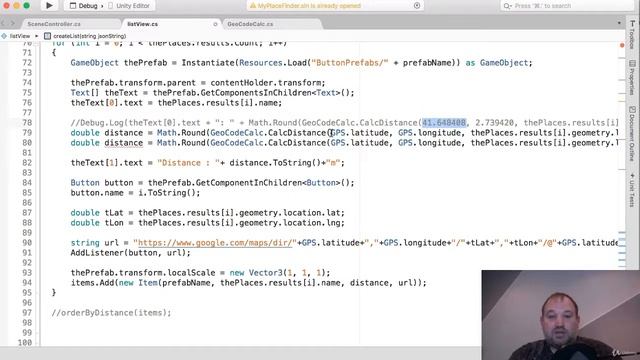Open the Document Outline side panel
The width and height of the screenshot is (640, 360).
632,134
